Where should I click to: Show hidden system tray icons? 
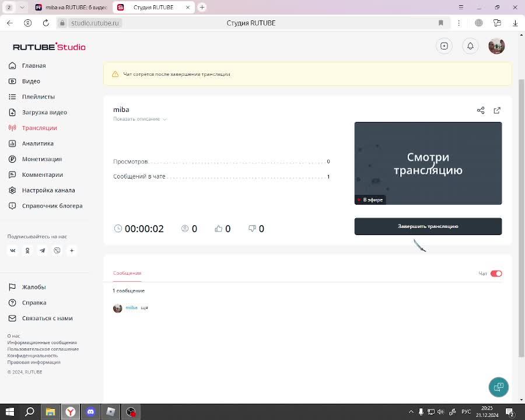[x=411, y=412]
